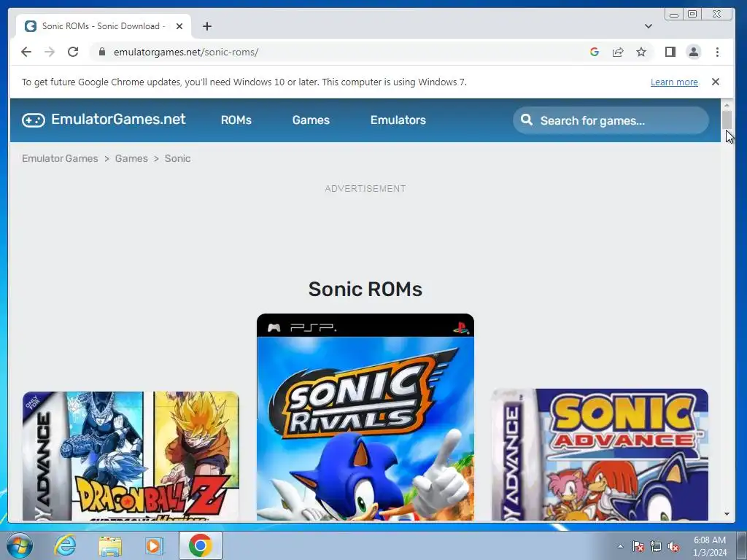This screenshot has height=560, width=747.
Task: Go back to the previous page
Action: 26,52
